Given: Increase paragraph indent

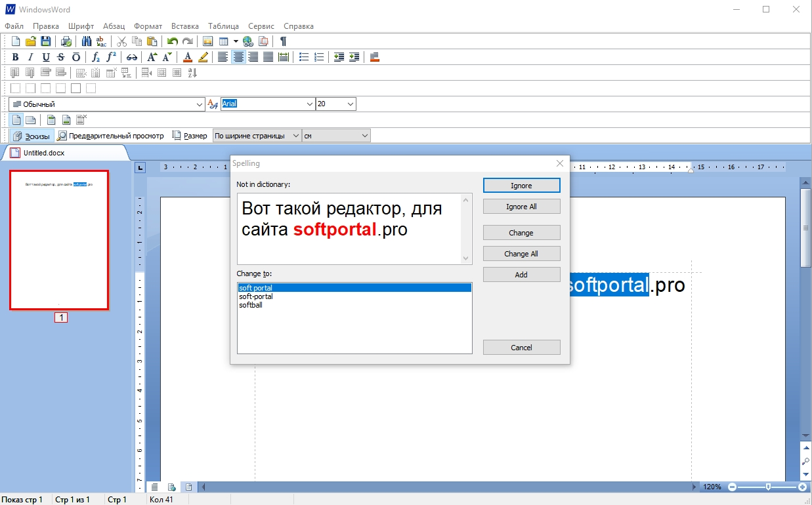Looking at the screenshot, I should pos(354,57).
